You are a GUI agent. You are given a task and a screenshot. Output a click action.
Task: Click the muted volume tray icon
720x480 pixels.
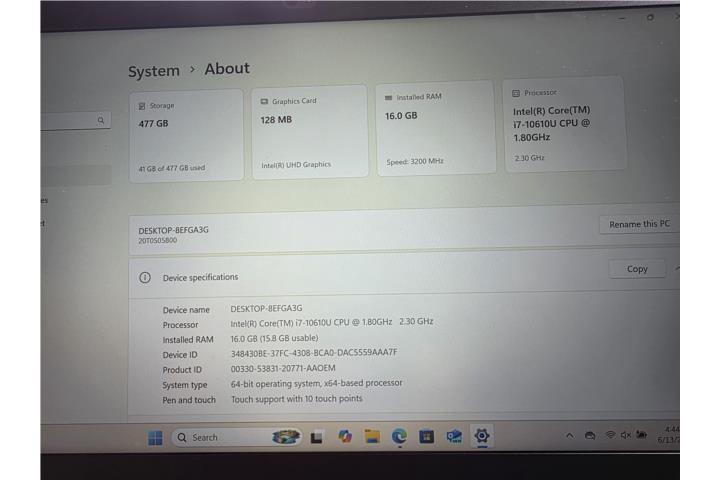625,435
